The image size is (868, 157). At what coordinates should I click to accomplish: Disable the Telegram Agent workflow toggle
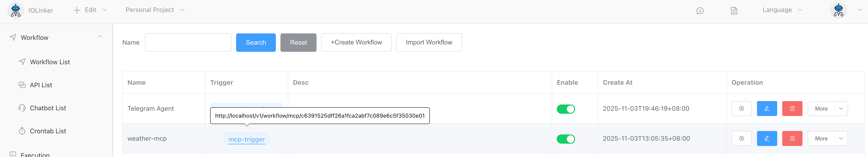tap(566, 109)
